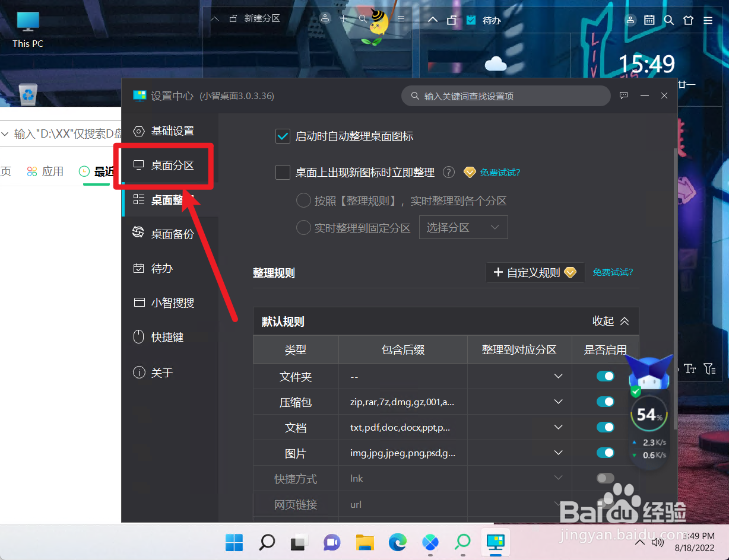This screenshot has height=560, width=729.
Task: Select 按照【整理规则】实时整理到各个分区 radio button
Action: pos(303,201)
